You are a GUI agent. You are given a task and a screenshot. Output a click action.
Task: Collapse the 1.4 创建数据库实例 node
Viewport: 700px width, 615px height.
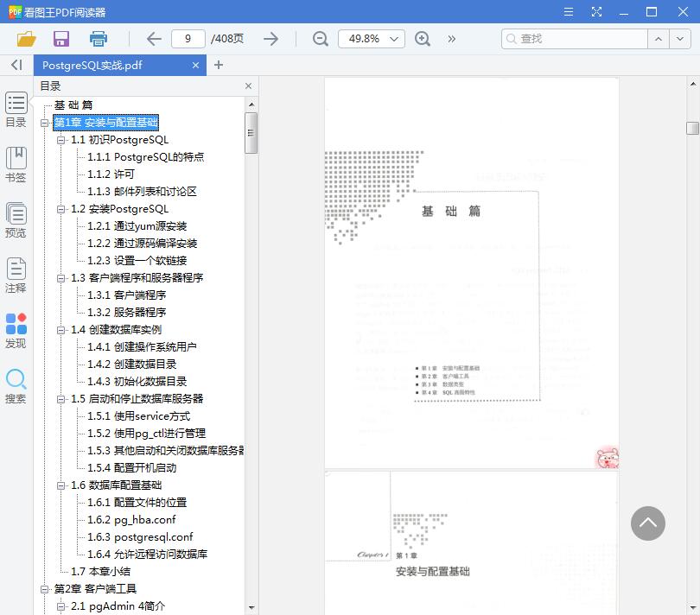click(60, 330)
